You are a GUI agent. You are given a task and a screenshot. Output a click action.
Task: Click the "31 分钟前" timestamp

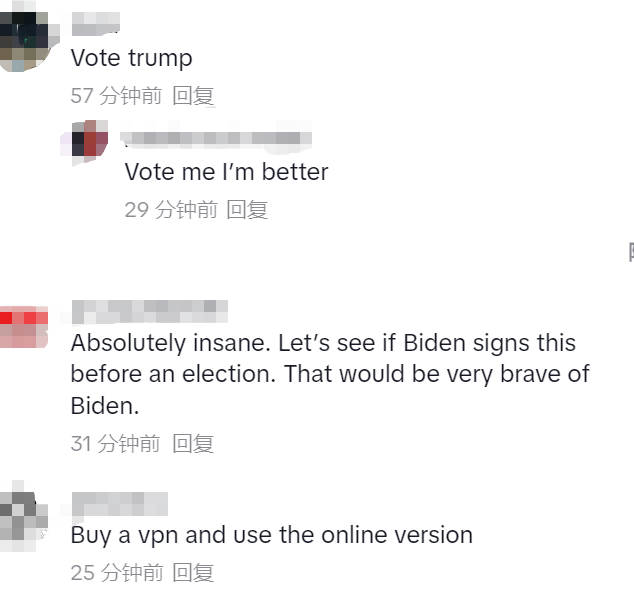pos(115,444)
